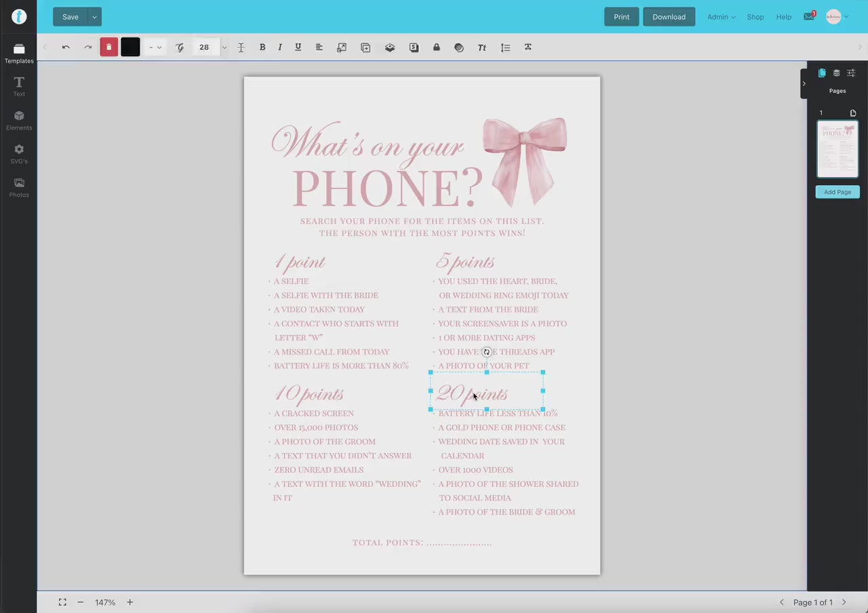Open the layers panel icon in sidebar

836,73
